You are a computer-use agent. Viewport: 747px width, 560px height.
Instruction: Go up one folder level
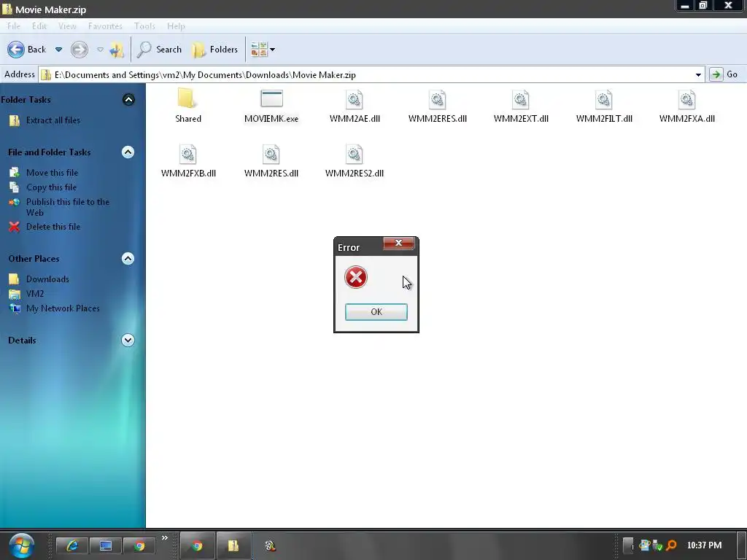(117, 50)
